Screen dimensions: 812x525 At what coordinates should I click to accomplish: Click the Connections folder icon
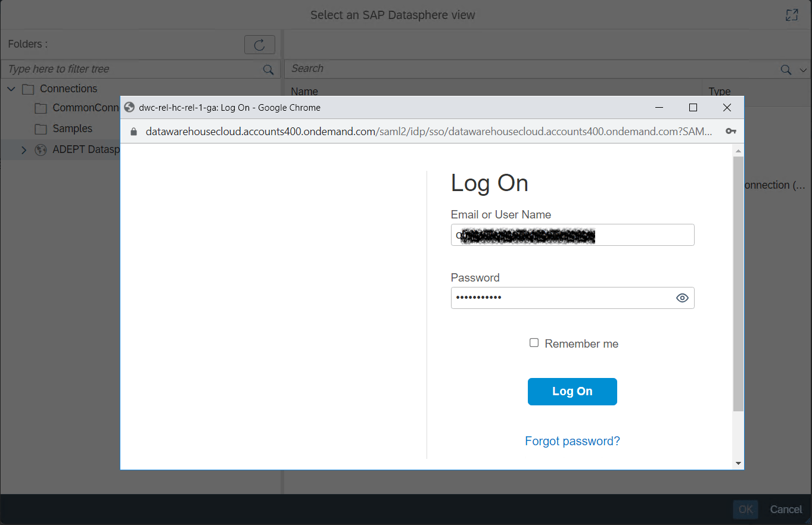(27, 88)
